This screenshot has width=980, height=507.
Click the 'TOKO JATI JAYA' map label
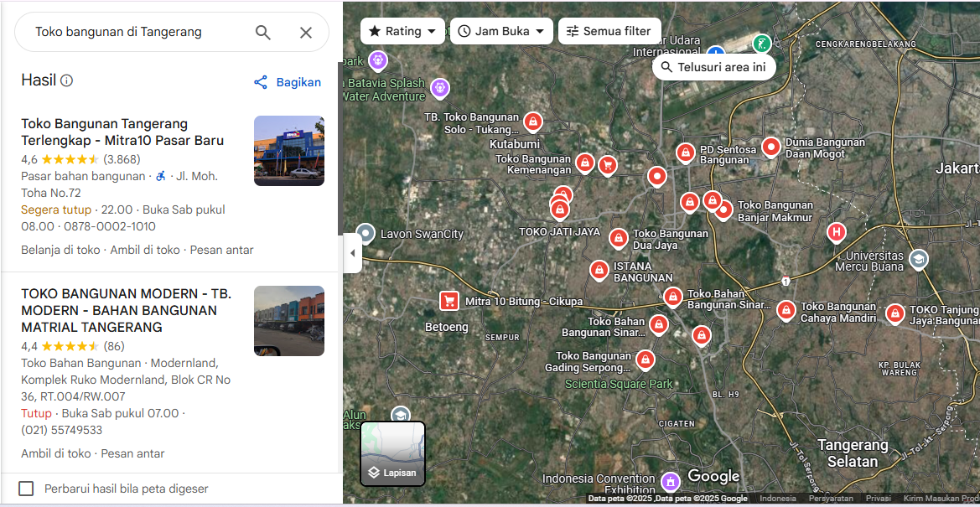pos(559,232)
